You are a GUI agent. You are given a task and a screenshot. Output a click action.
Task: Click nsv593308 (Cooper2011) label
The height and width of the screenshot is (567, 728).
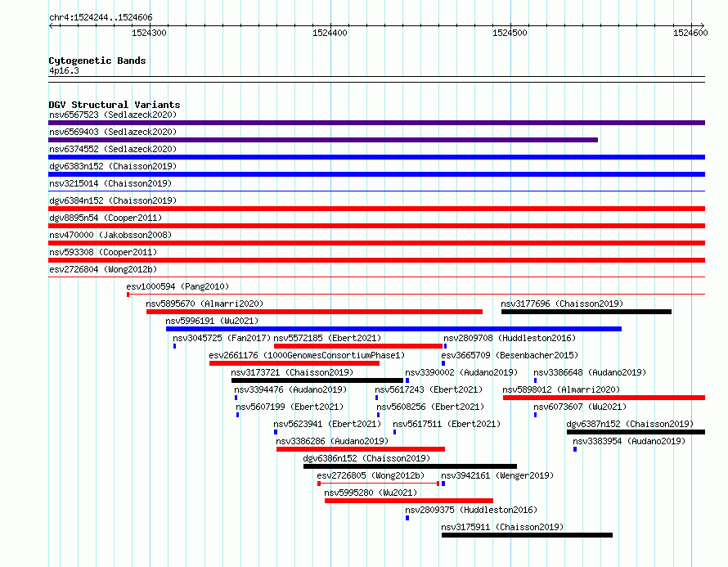103,252
